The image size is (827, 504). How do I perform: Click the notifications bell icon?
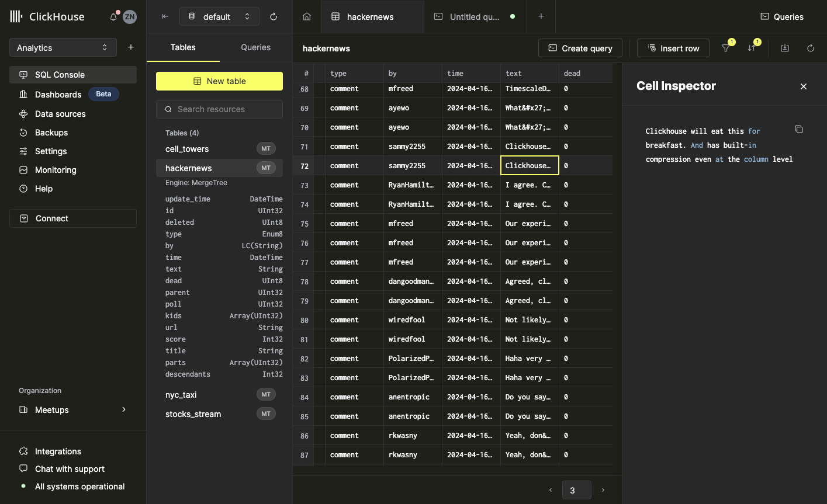113,17
